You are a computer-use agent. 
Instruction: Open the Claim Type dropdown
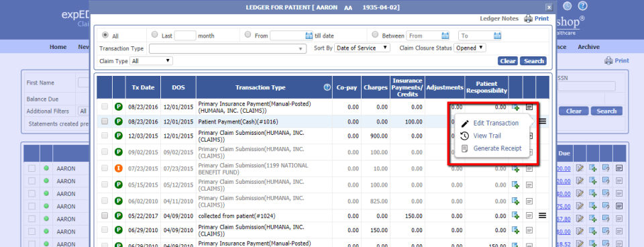tap(151, 61)
